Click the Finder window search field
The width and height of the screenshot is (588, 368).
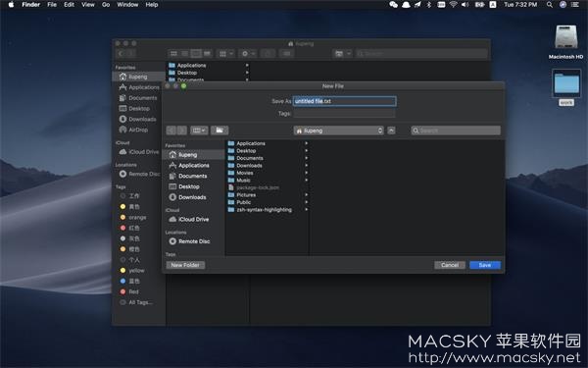tap(421, 54)
